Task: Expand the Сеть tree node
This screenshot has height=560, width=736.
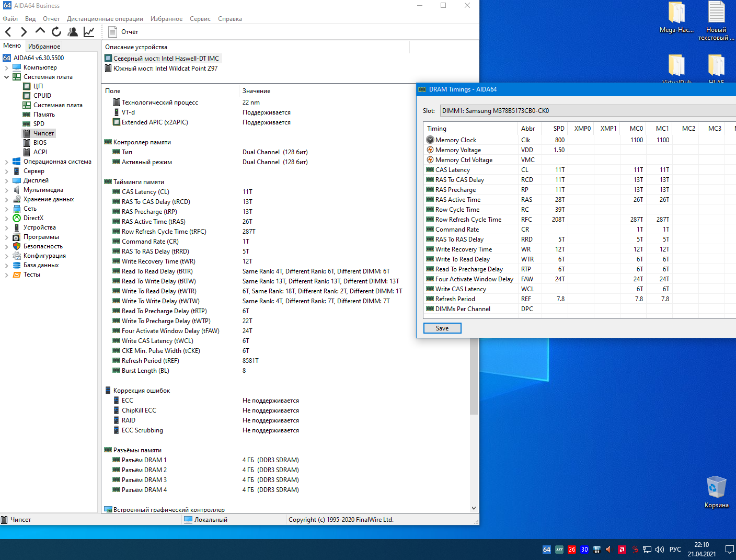Action: coord(6,209)
